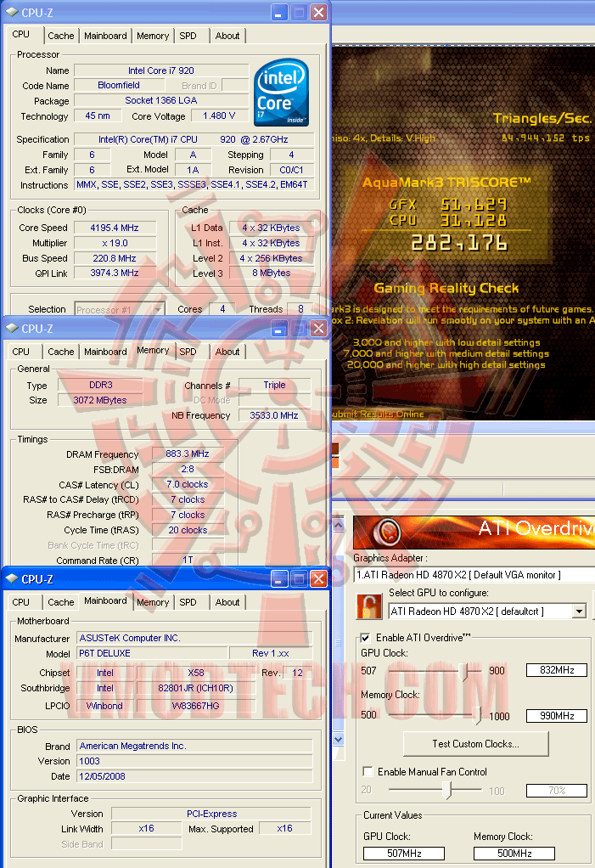595x868 pixels.
Task: Click the BIOS Date 12/05/2008 field
Action: click(194, 776)
